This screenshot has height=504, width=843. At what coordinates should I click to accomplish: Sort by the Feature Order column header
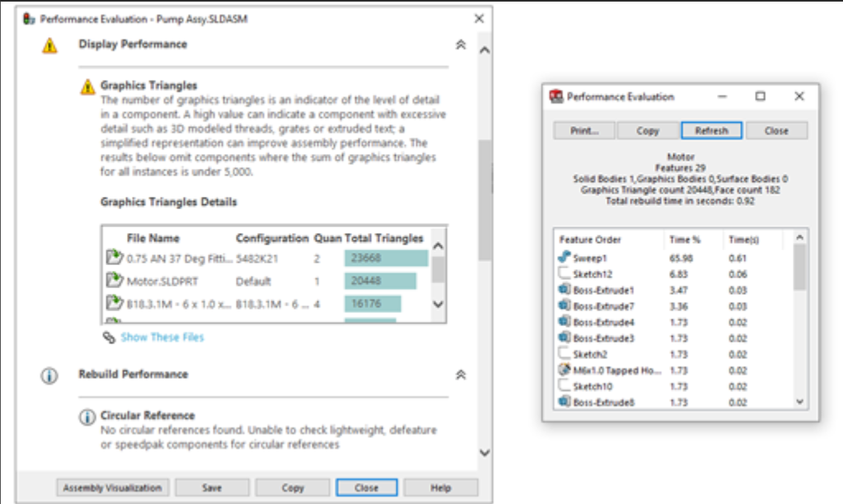[x=590, y=240]
